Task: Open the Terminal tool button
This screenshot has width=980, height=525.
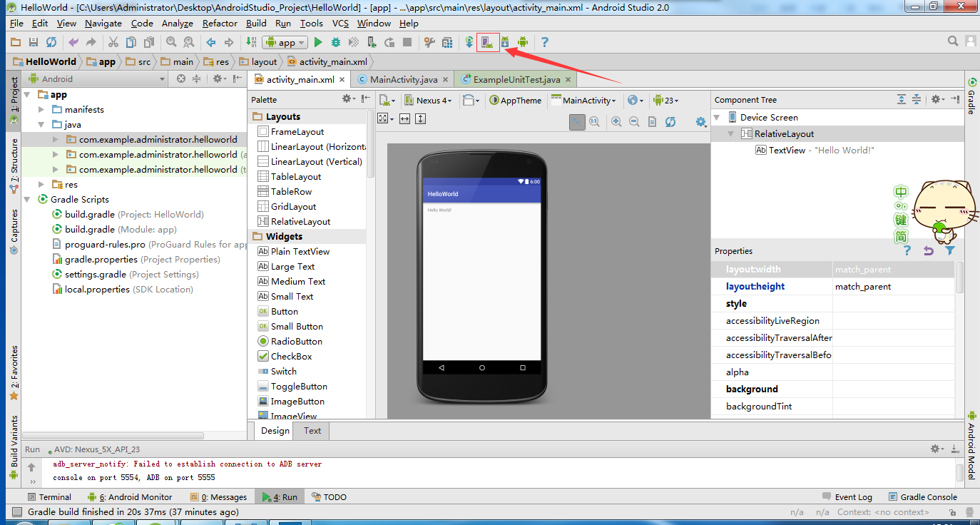Action: pos(49,496)
